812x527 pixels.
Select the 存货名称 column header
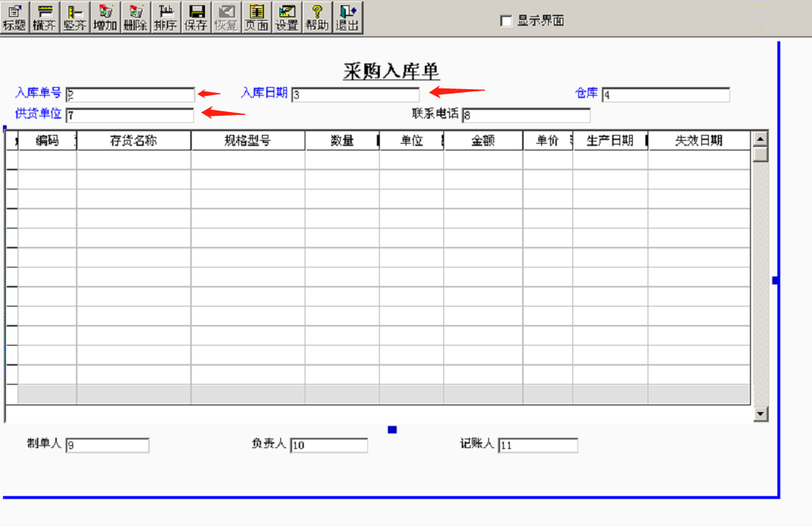(x=133, y=141)
